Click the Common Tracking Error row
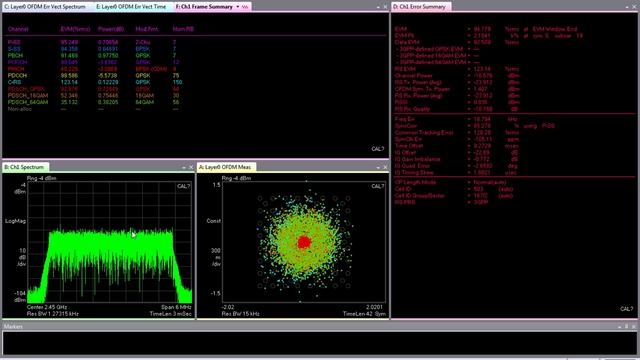 click(x=457, y=132)
